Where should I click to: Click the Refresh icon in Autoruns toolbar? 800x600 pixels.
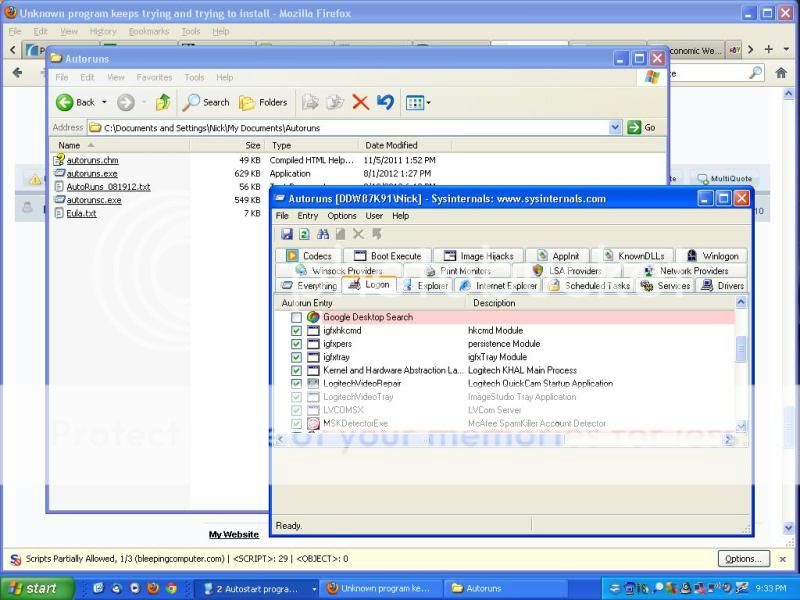(x=305, y=234)
